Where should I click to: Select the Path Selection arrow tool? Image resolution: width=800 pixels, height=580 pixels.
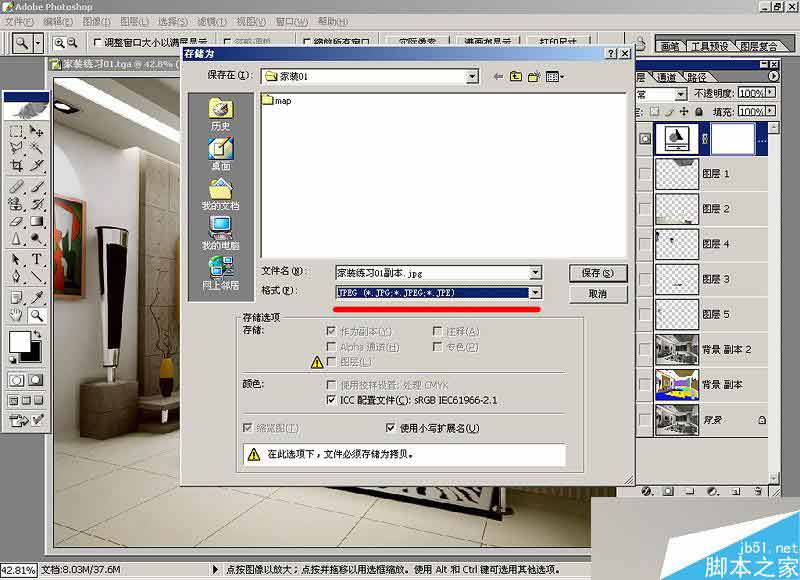16,259
